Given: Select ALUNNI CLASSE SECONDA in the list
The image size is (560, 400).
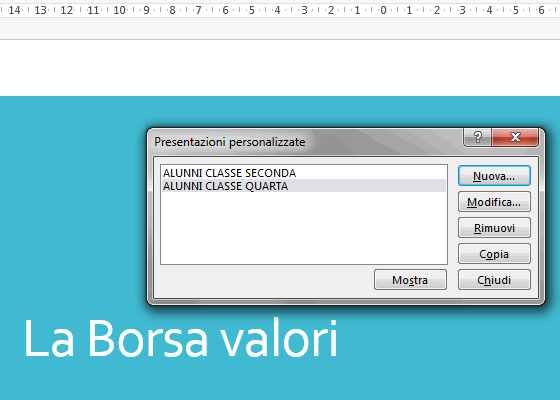Looking at the screenshot, I should 304,173.
